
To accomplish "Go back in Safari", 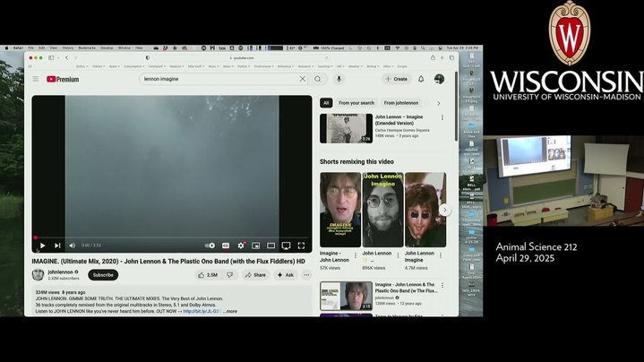I will [x=66, y=58].
